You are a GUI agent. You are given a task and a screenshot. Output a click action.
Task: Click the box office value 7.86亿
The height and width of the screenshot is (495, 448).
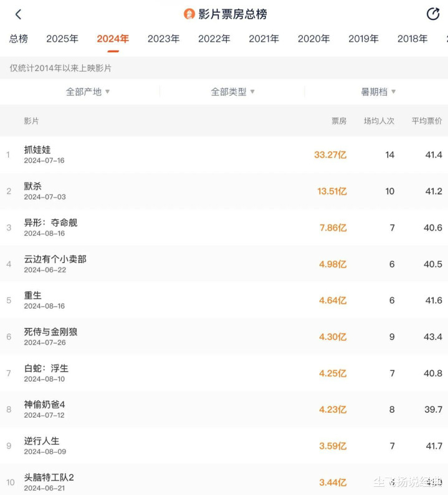tap(333, 228)
